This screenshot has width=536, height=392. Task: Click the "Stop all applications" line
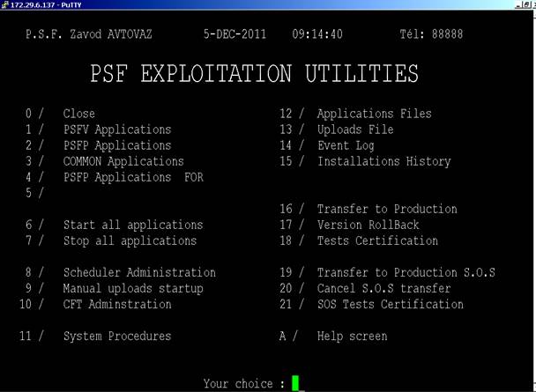130,240
